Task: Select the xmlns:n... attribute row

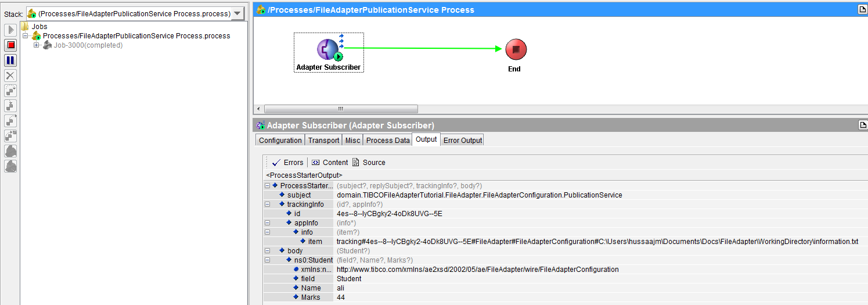Action: coord(316,270)
